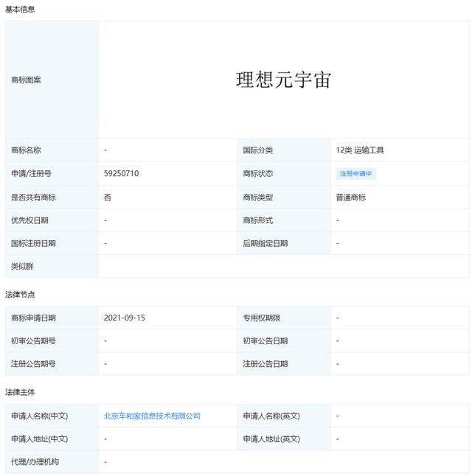Click the 理想元宇宙 trademark image
Screen dimensions: 472x476
pos(283,80)
